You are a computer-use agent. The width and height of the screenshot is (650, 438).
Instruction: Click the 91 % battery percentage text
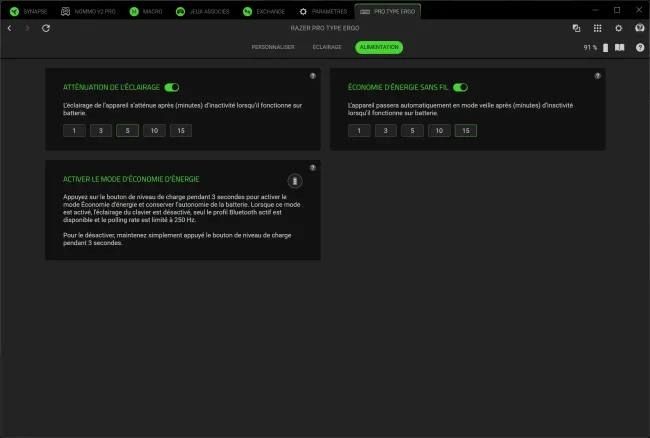(x=590, y=48)
